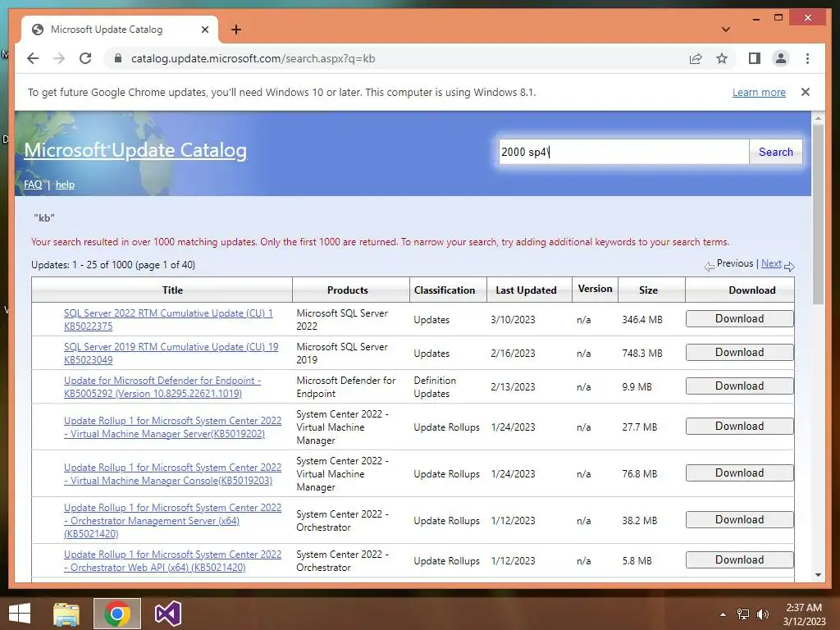Open Orchestrator Web API KB5021420 link
Screen dimensions: 840x630
[x=172, y=560]
